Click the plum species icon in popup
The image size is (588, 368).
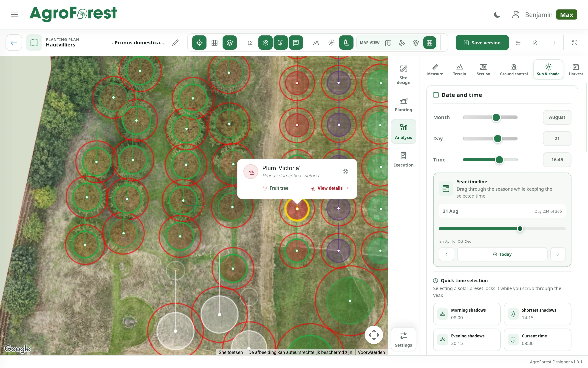coord(251,172)
